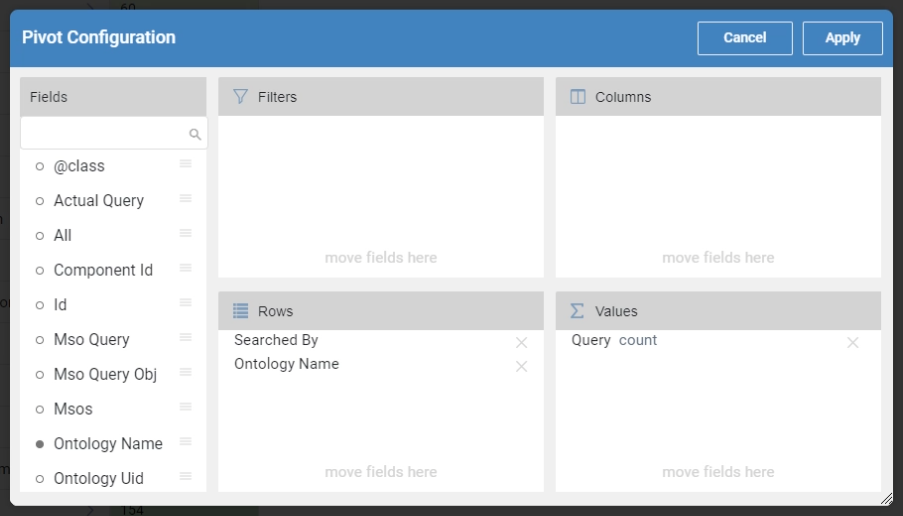Remove Searched By from Rows
Screen dimensions: 903x516
521,342
